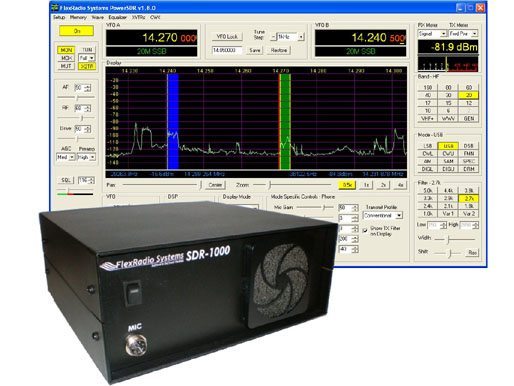Open the Full dropdown under TUN
This screenshot has width=514, height=386.
tap(87, 58)
